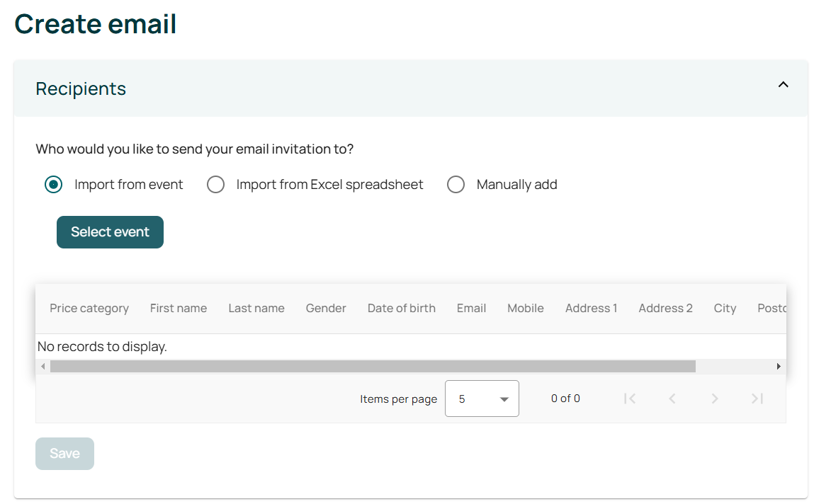Collapse the Recipients panel chevron
This screenshot has width=814, height=504.
tap(783, 85)
